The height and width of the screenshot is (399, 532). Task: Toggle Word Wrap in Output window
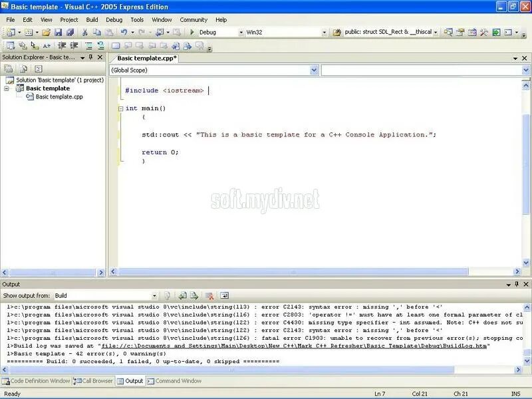pos(224,296)
